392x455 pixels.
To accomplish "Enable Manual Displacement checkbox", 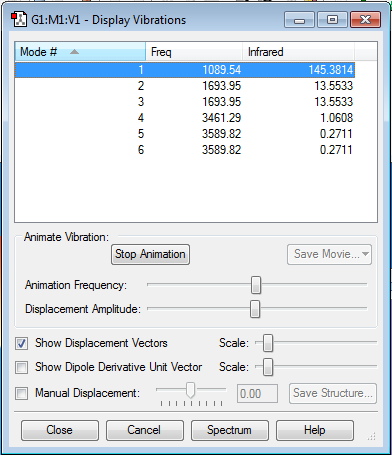I will 22,393.
